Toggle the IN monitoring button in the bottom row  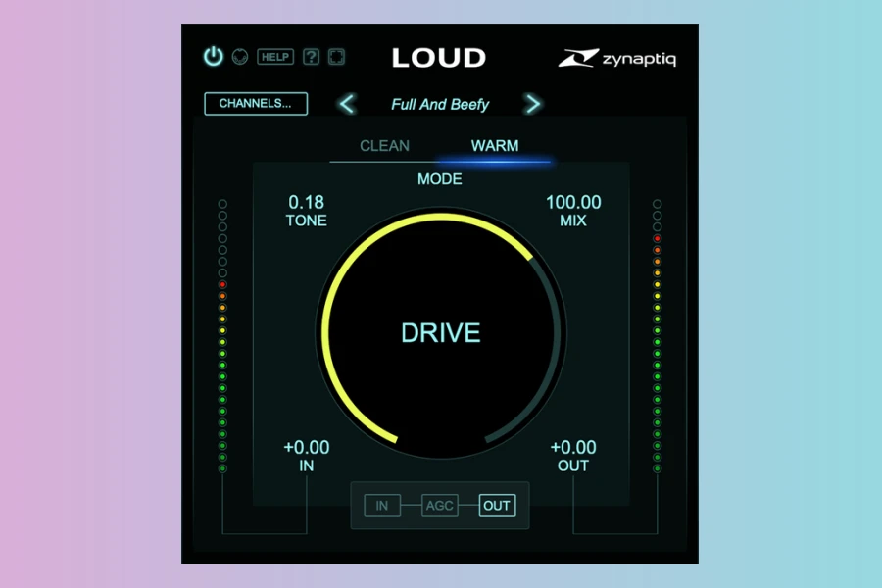(382, 506)
